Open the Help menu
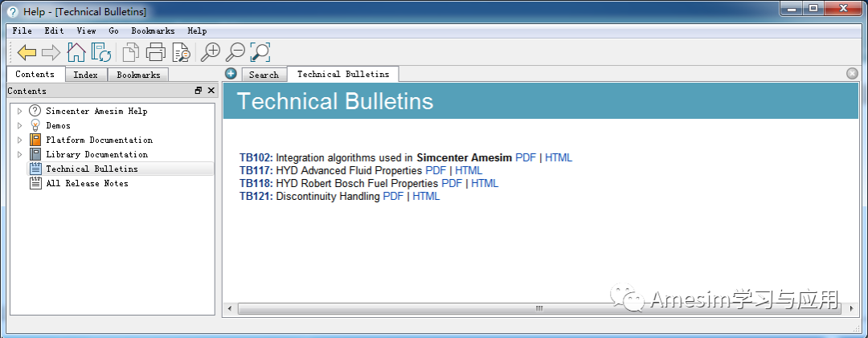Viewport: 868px width, 338px height. click(x=197, y=31)
